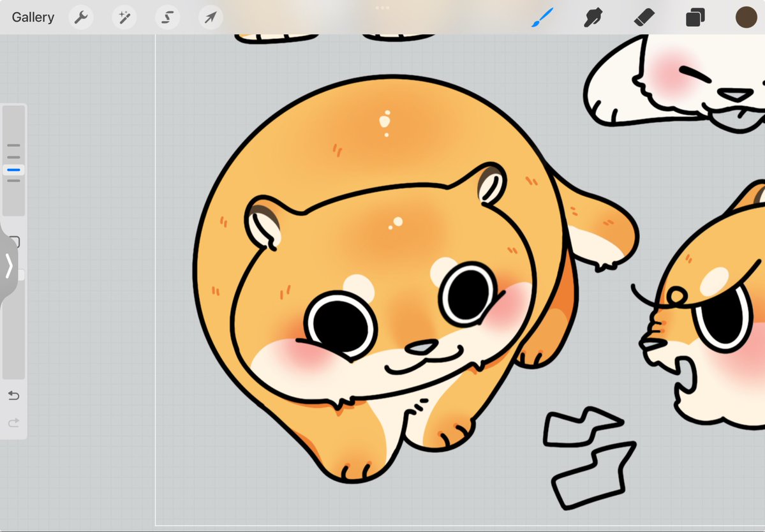Expand the side pull-out handle chevron
This screenshot has width=765, height=532.
8,266
